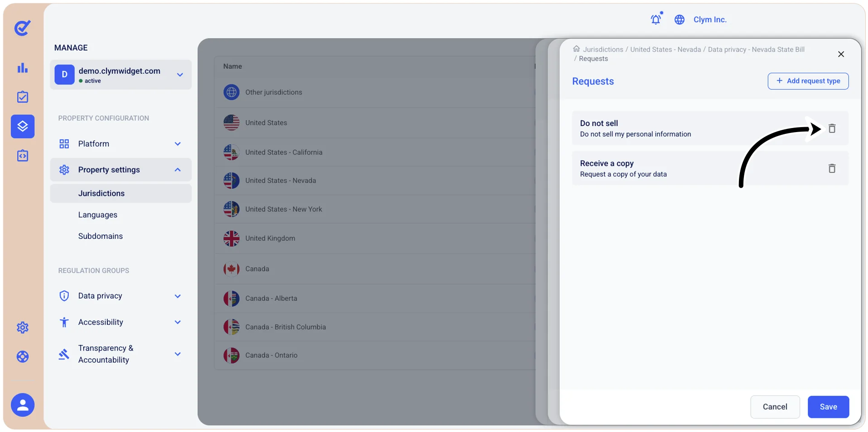Open notifications bell icon
Screen dimensions: 868x432
(x=656, y=19)
